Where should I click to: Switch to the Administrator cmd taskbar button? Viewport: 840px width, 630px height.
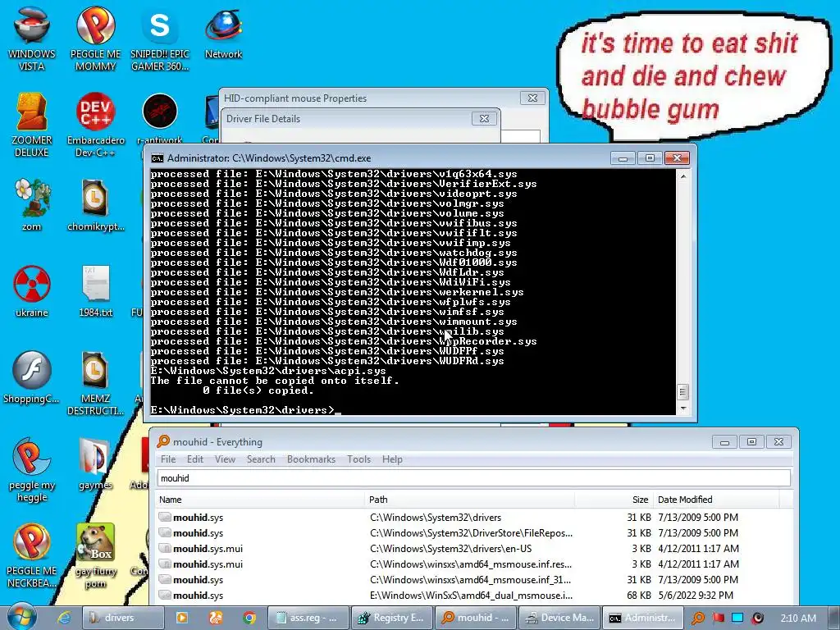click(643, 618)
